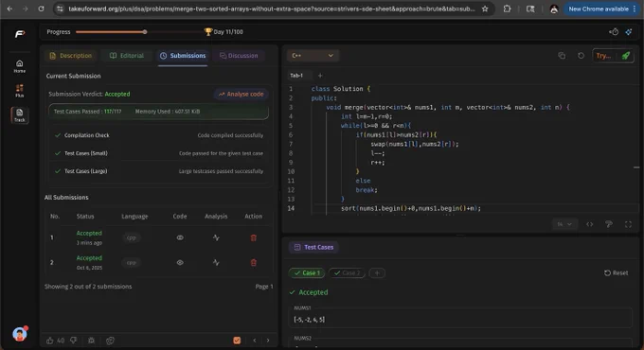This screenshot has height=350, width=644.
Task: Switch to the Discussion tab
Action: pos(239,56)
